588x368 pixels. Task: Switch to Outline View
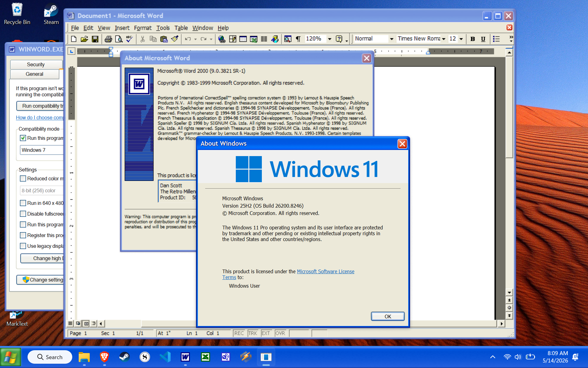pos(94,323)
